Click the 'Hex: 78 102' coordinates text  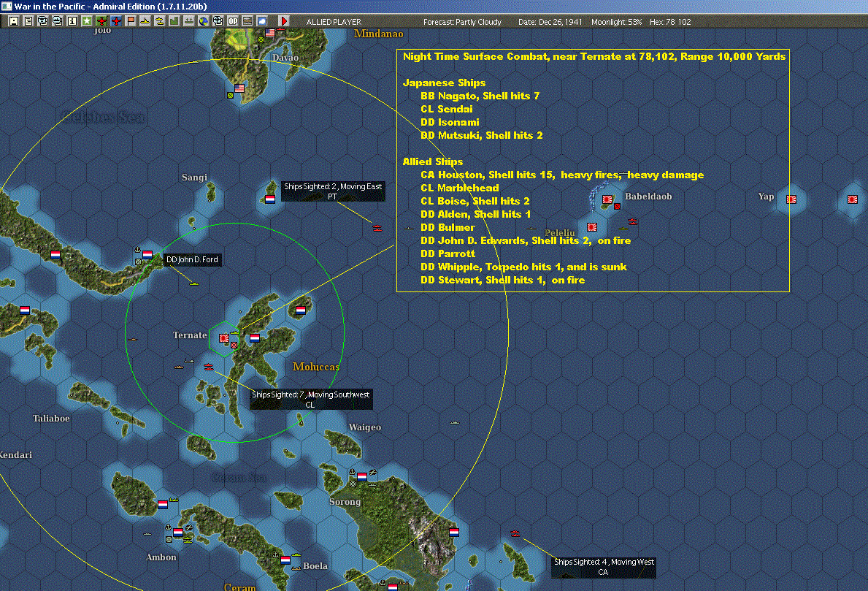670,22
